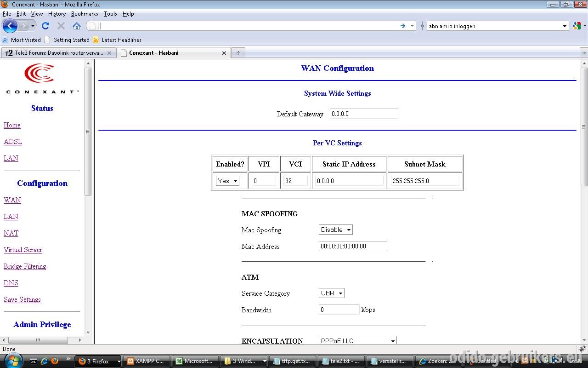
Task: Open the LAN link under Status
Action: 11,158
